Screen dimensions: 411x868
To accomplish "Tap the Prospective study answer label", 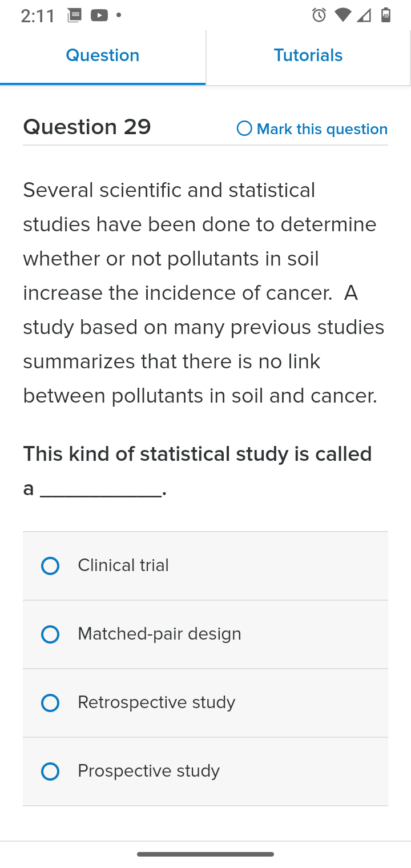I will point(148,771).
